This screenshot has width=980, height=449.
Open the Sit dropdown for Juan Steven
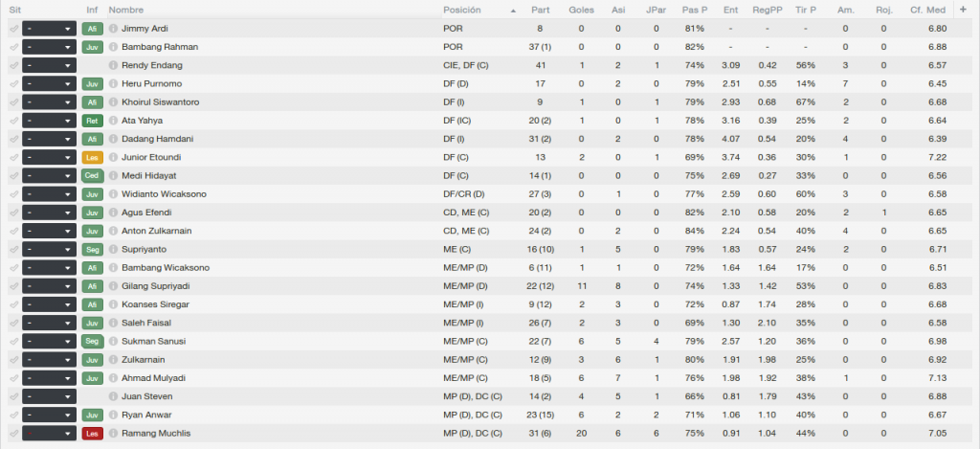50,396
